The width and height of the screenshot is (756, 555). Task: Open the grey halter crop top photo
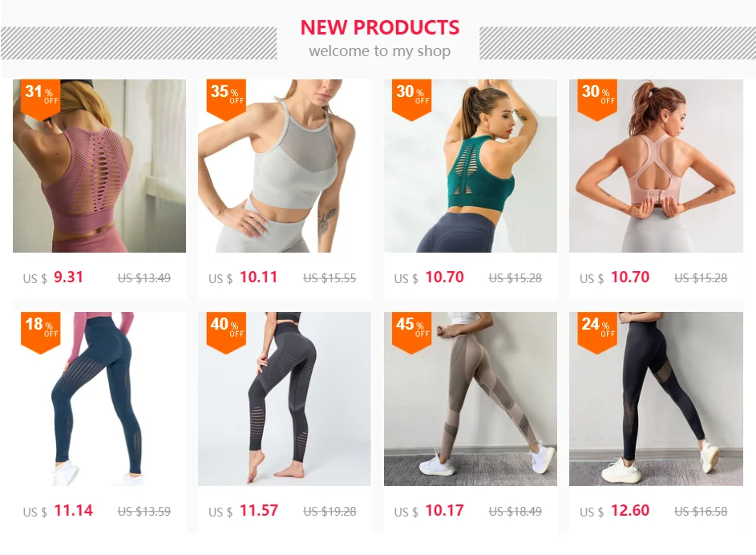tap(285, 166)
